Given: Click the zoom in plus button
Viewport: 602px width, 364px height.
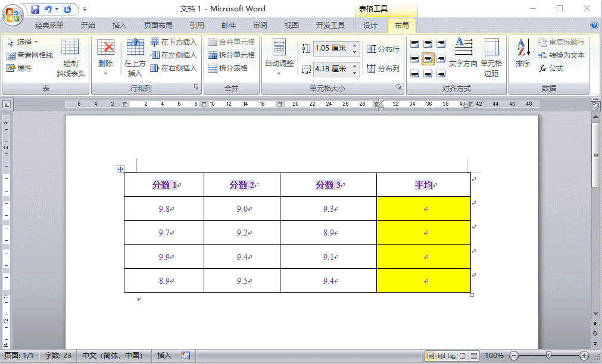Looking at the screenshot, I should click(584, 356).
